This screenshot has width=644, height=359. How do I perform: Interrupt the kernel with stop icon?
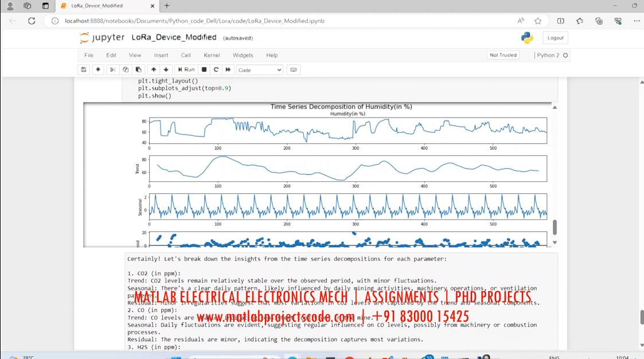click(204, 69)
